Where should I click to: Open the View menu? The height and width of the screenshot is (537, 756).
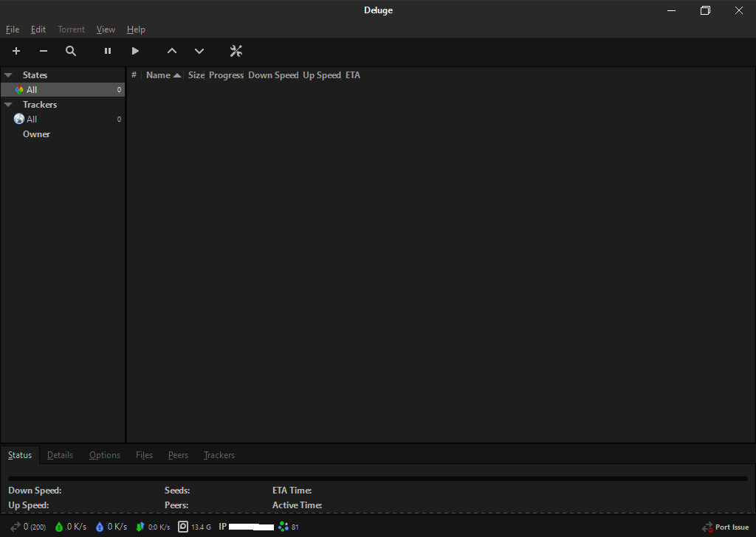tap(106, 30)
